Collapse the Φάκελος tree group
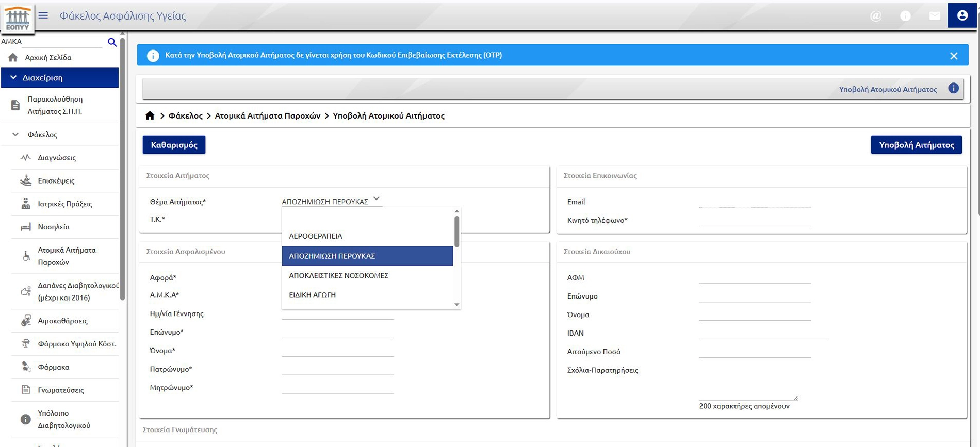 point(15,134)
